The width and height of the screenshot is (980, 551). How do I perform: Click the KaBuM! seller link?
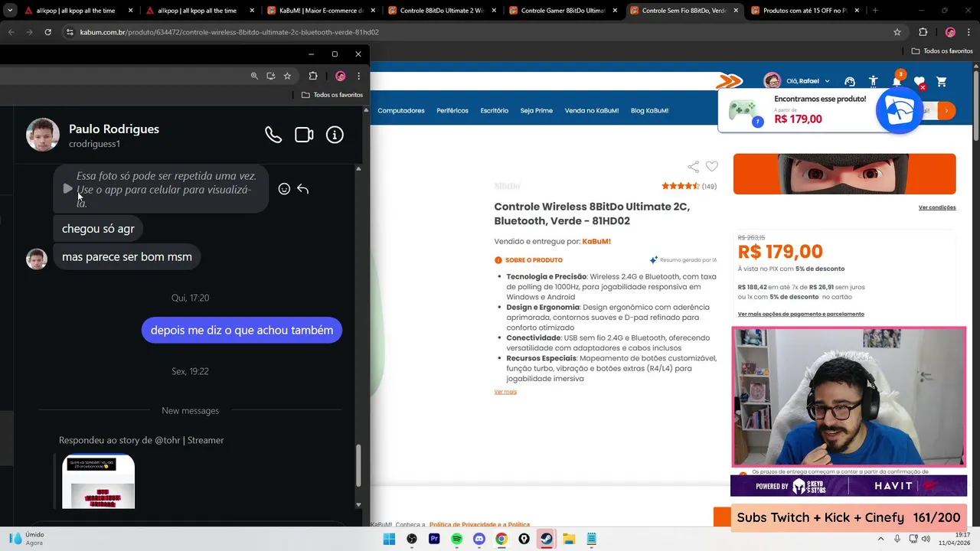(x=596, y=241)
